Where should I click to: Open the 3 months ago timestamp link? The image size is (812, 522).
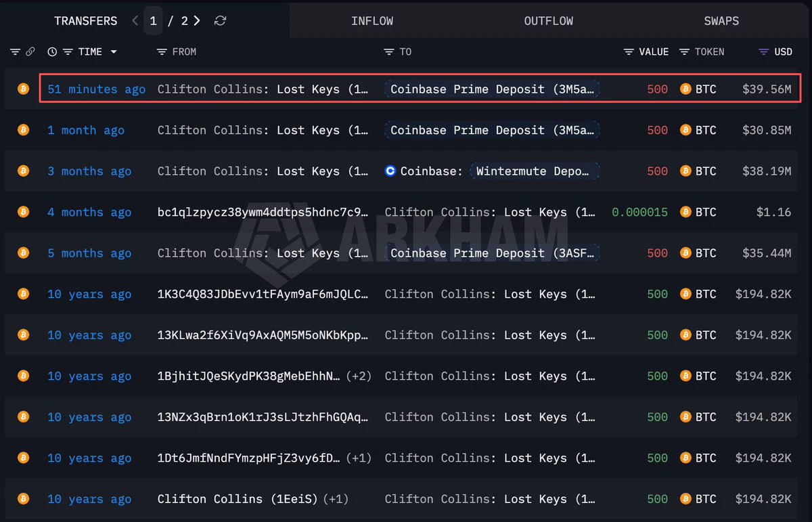pos(89,171)
